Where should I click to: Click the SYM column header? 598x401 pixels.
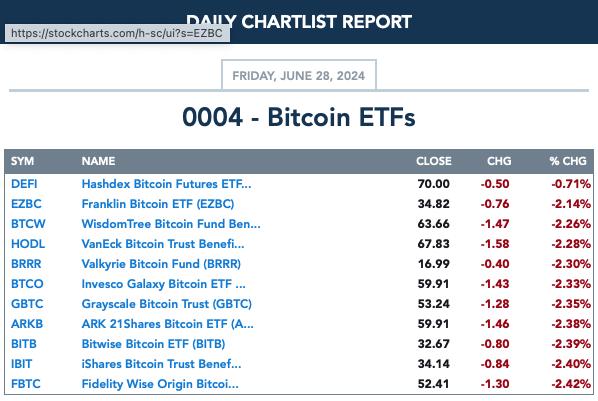(x=23, y=161)
